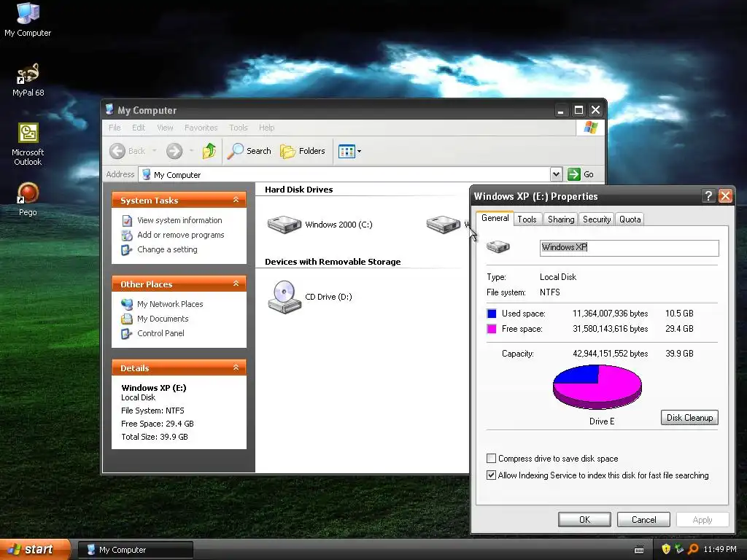Click the Forward arrow toolbar icon

click(x=174, y=151)
